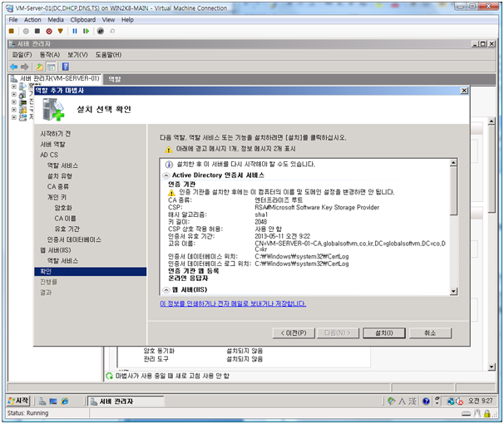The height and width of the screenshot is (424, 504).
Task: Take a snapshot with the camera icon
Action: (101, 31)
